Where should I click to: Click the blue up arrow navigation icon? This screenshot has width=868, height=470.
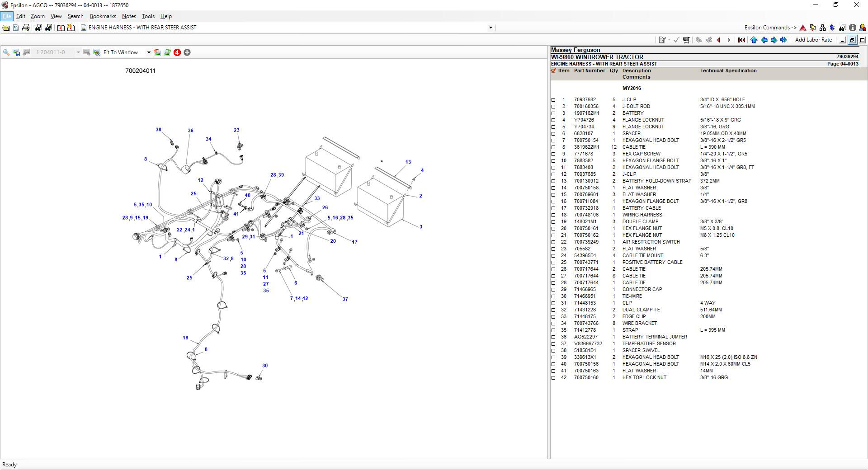pyautogui.click(x=754, y=40)
